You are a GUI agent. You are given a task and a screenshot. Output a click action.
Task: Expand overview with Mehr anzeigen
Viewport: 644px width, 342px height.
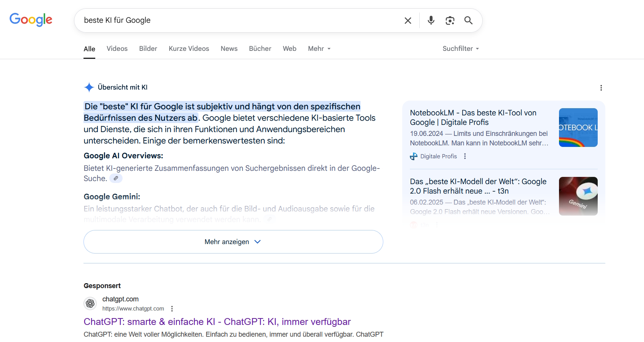[233, 242]
